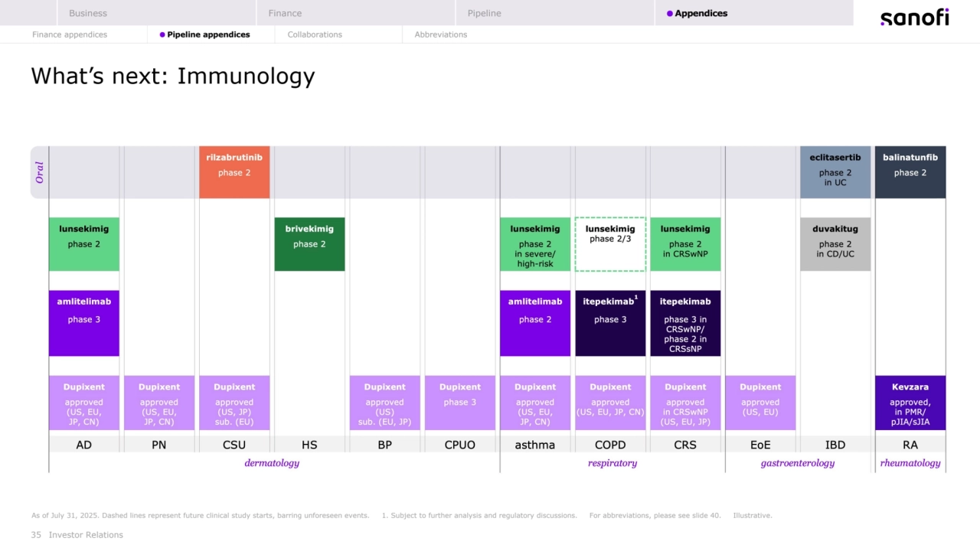
Task: Click the As of July 31, 2025 footnote
Action: pyautogui.click(x=201, y=516)
